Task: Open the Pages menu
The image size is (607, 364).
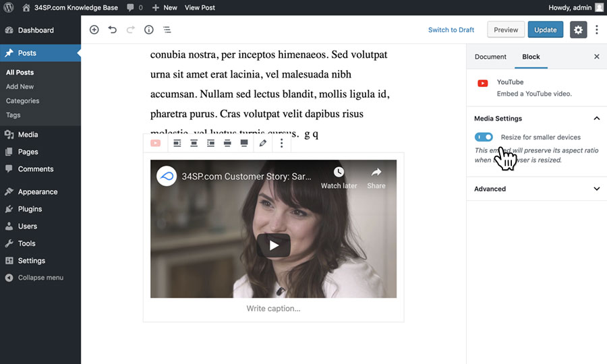Action: pos(40,152)
